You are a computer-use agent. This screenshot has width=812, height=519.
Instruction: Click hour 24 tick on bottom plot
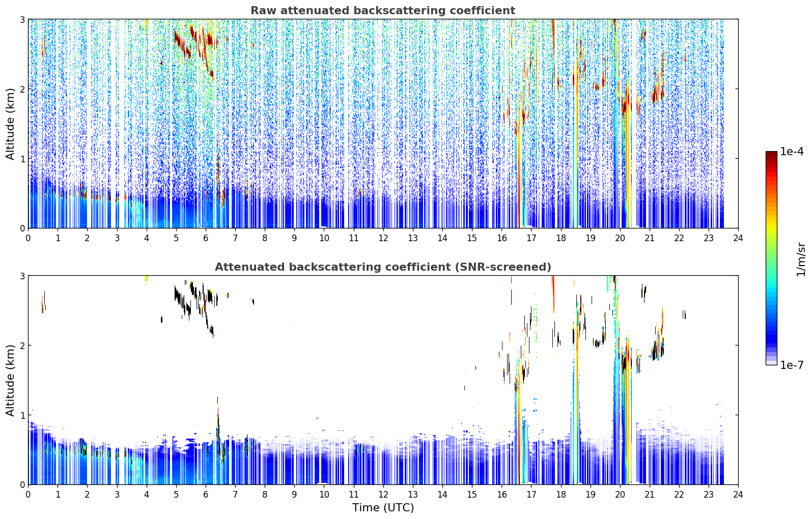point(738,494)
